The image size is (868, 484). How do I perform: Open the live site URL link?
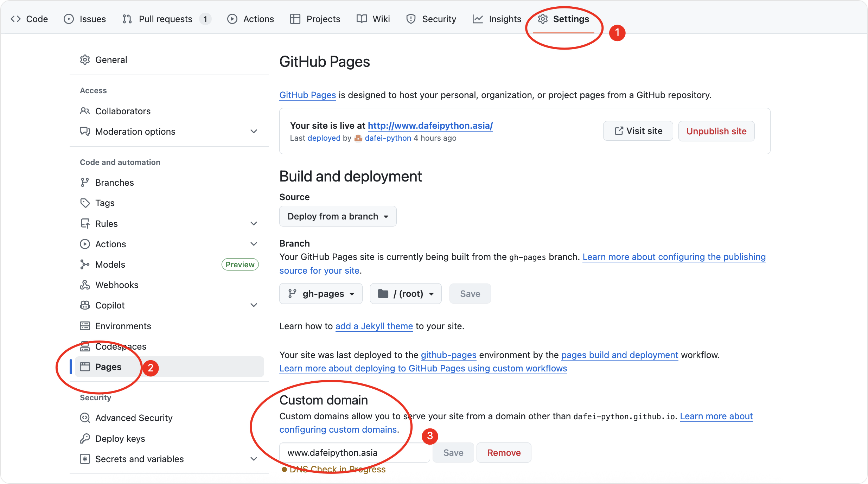tap(430, 126)
